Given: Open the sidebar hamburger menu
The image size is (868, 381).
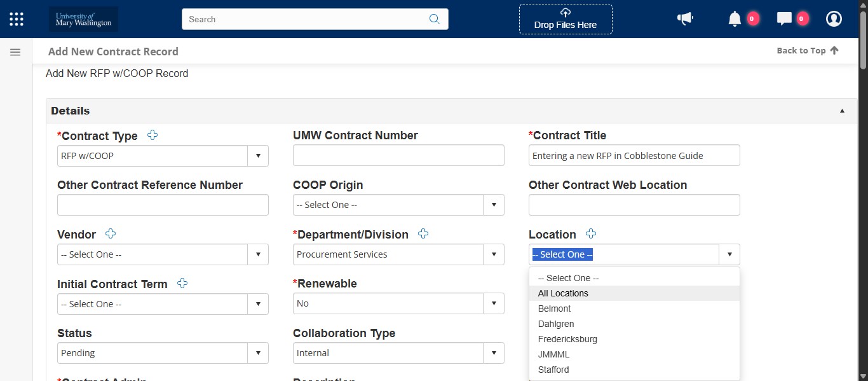Looking at the screenshot, I should coord(15,52).
